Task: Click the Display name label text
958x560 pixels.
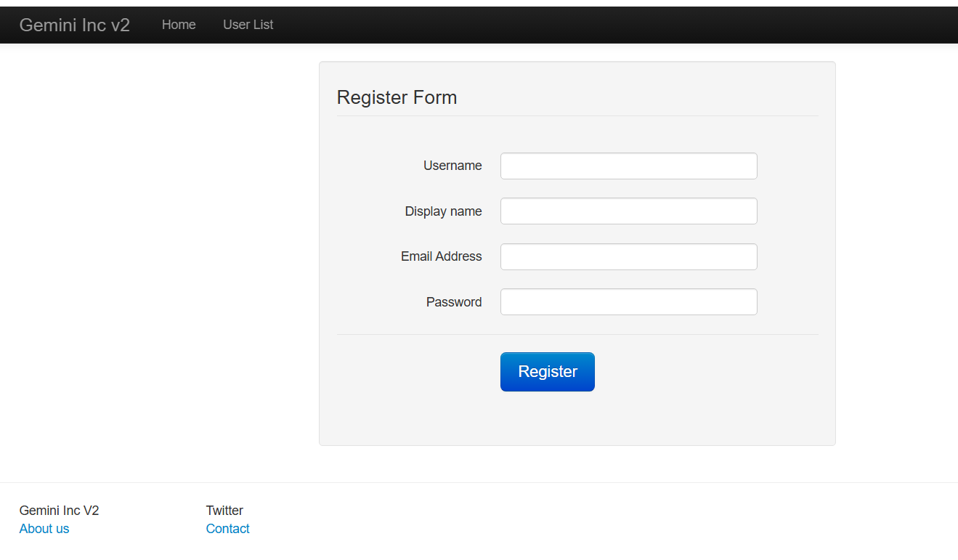Action: tap(443, 211)
